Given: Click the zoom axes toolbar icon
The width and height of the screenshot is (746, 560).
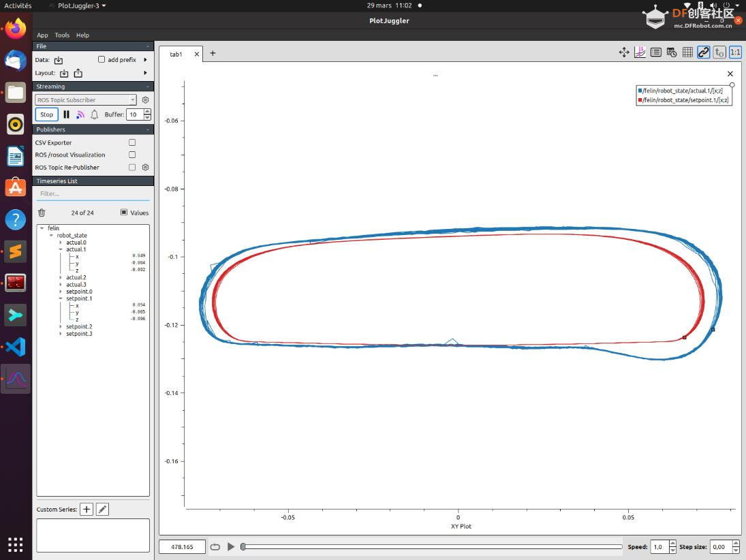Looking at the screenshot, I should point(640,52).
